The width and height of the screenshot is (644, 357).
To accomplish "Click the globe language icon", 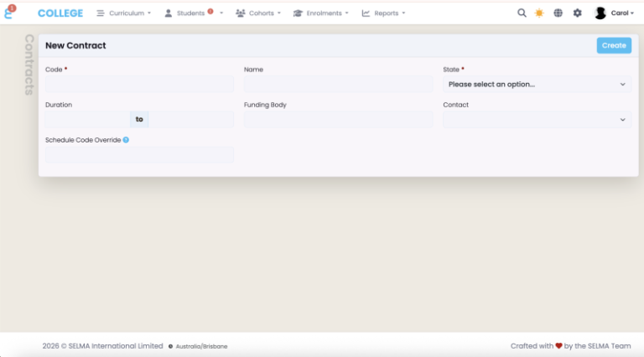I will 558,13.
